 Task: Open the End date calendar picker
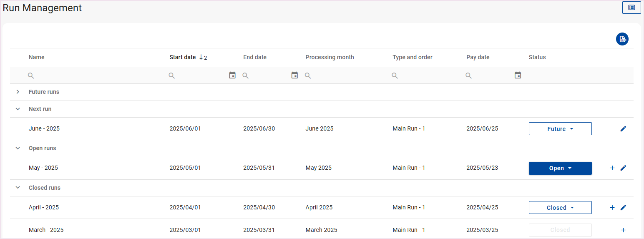[294, 75]
